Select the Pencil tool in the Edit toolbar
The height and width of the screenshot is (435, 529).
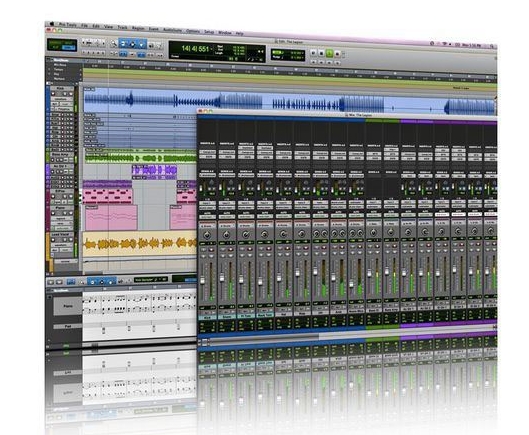point(159,45)
